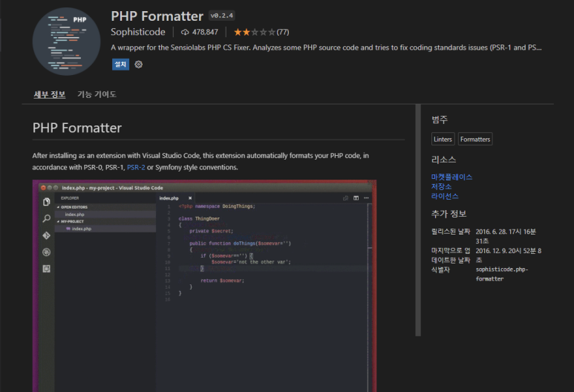Click the install count cloud download icon

point(185,32)
